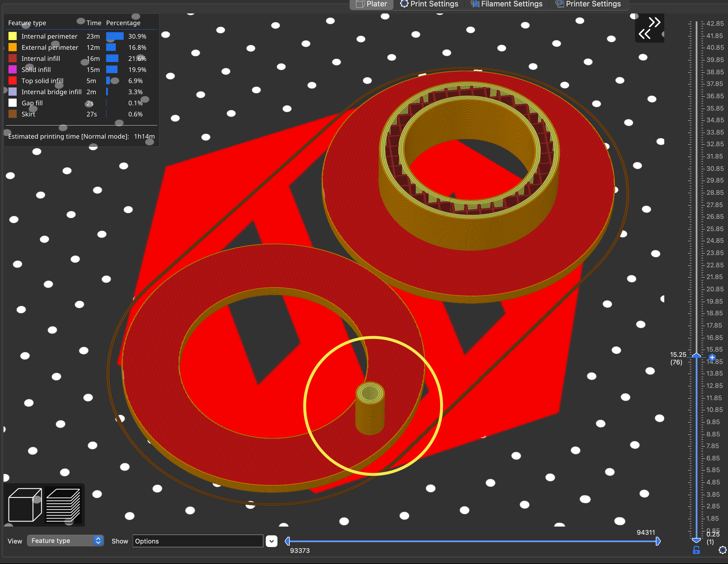728x564 pixels.
Task: Click the '30.85' height label on ruler
Action: click(x=715, y=168)
